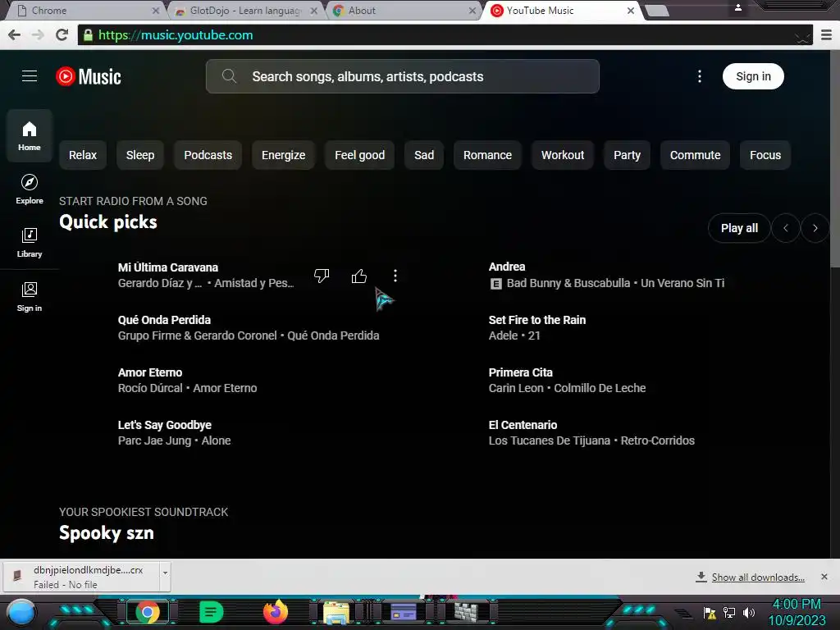Viewport: 840px width, 630px height.
Task: Click the Sign in button
Action: (753, 76)
